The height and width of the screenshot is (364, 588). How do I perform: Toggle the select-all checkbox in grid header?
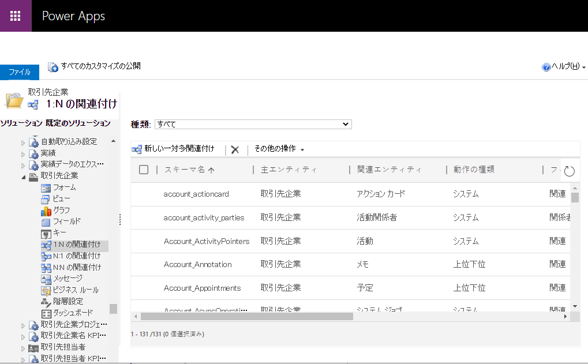tap(144, 170)
